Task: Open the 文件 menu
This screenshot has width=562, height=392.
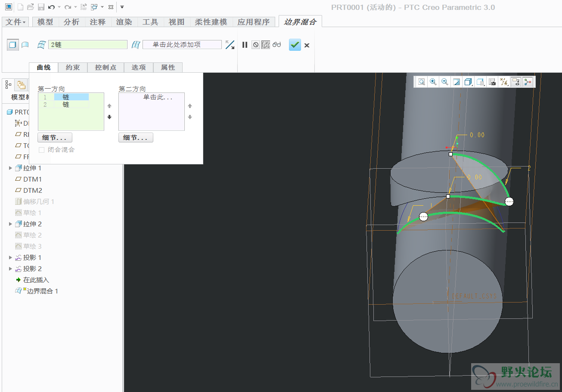Action: [16, 22]
